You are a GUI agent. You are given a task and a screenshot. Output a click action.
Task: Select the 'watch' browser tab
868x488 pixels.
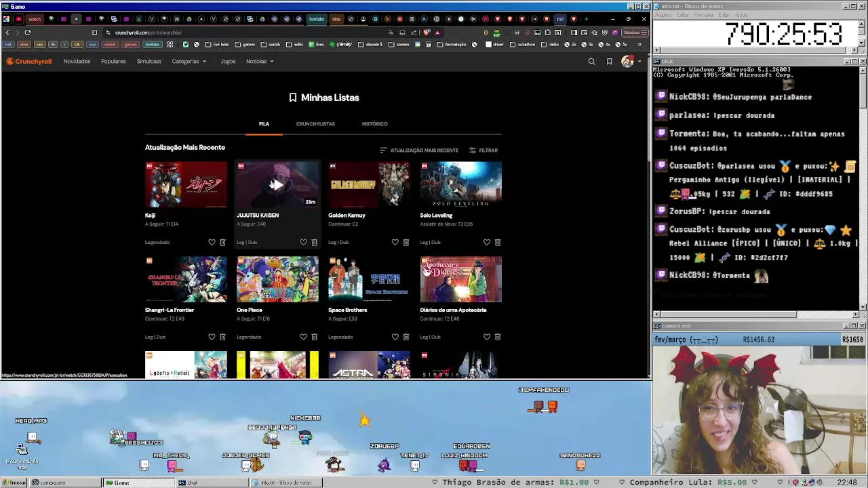34,19
